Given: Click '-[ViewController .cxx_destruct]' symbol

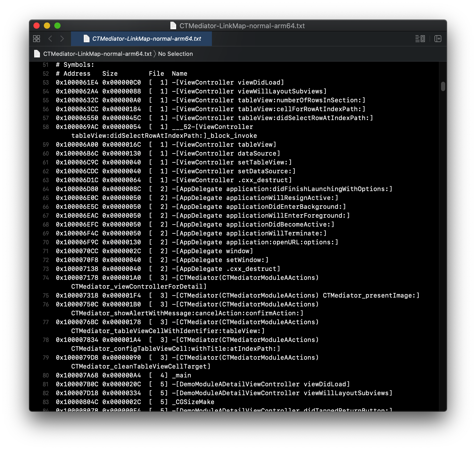Looking at the screenshot, I should click(x=232, y=180).
